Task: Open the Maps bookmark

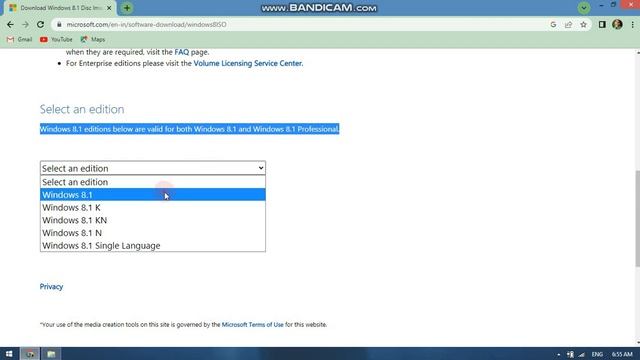Action: pyautogui.click(x=93, y=39)
